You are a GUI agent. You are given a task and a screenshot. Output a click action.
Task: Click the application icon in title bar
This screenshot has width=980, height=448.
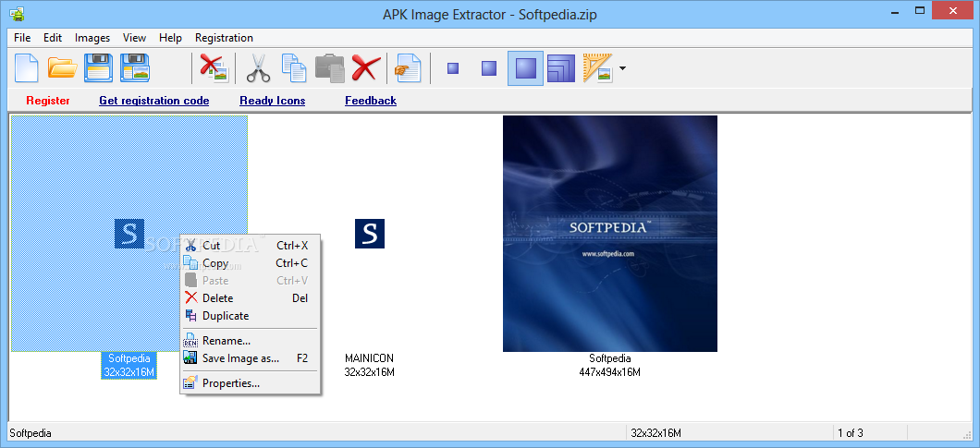[17, 14]
